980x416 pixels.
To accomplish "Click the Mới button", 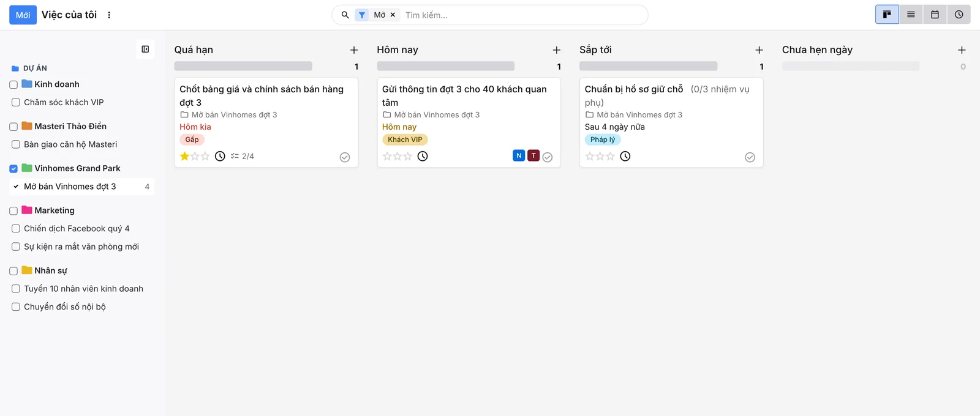I will click(23, 15).
